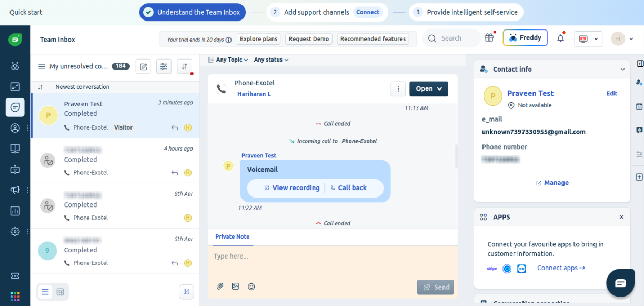Click the sort conversations arrows button
The height and width of the screenshot is (306, 644).
pyautogui.click(x=184, y=66)
